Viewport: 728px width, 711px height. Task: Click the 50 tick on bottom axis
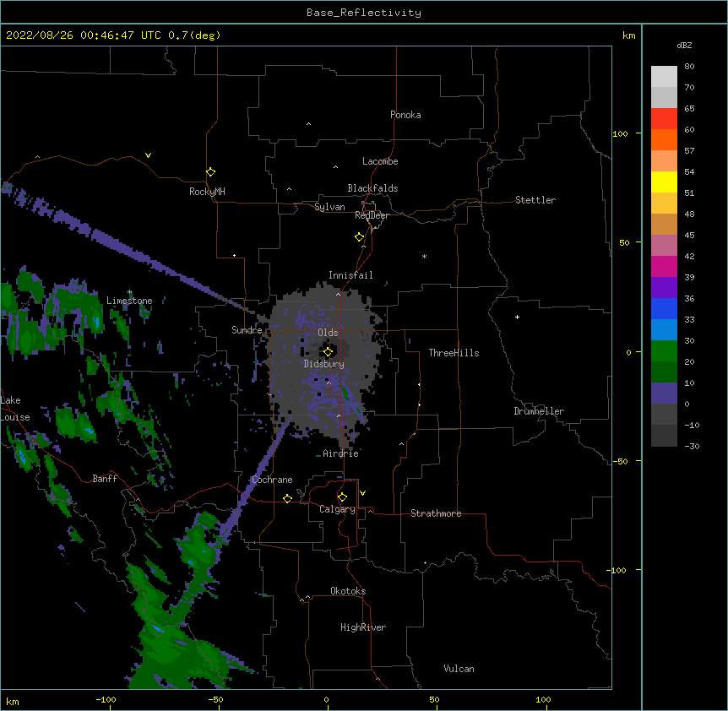point(434,699)
